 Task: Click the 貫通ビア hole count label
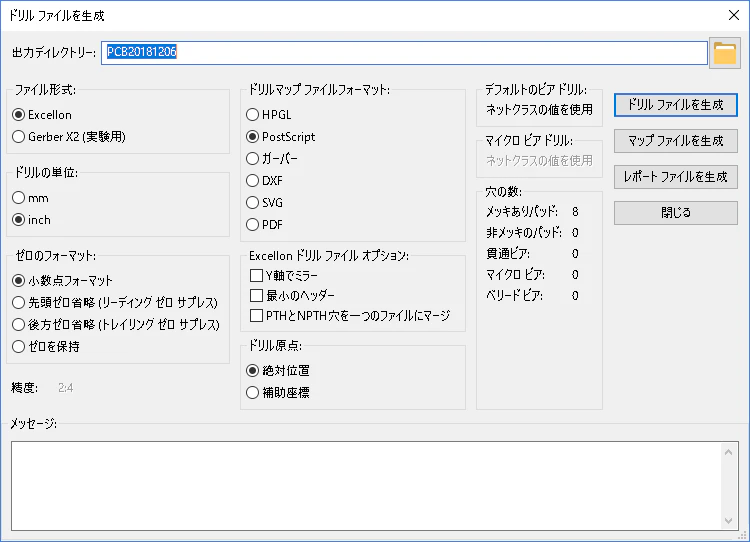pyautogui.click(x=508, y=254)
